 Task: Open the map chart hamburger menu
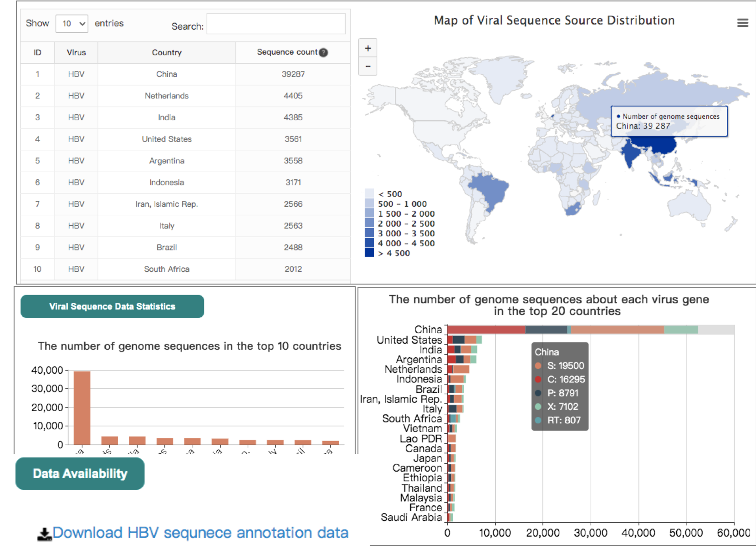742,23
